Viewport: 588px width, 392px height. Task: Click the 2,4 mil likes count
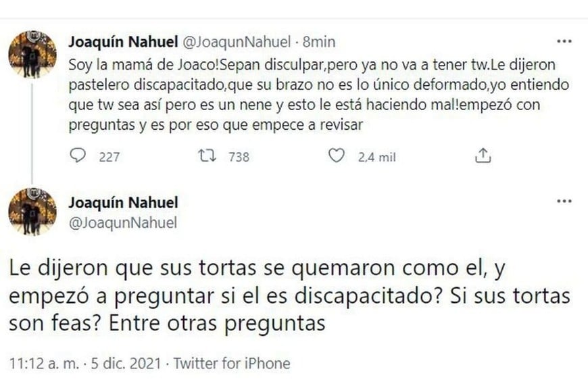click(376, 157)
